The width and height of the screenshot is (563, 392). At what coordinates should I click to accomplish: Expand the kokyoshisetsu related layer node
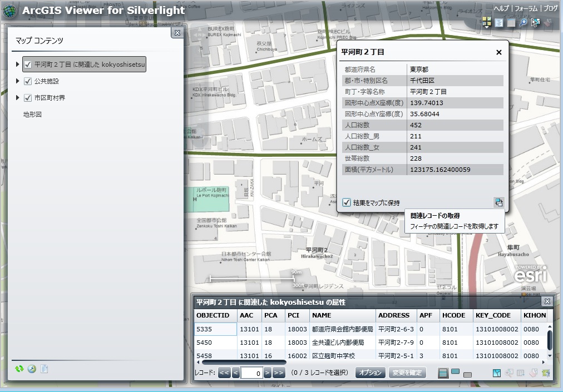(x=17, y=64)
